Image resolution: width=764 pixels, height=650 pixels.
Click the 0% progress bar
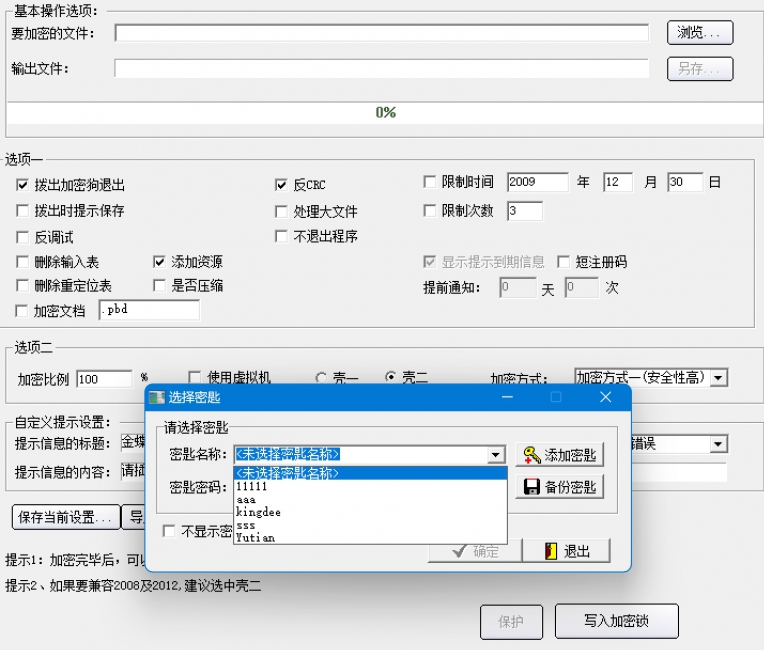point(385,113)
